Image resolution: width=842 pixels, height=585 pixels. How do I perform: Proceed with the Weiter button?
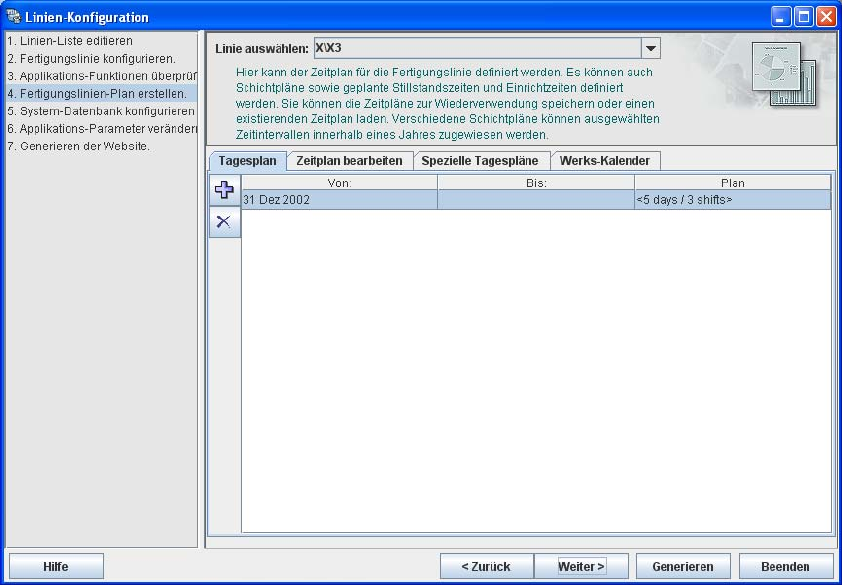pyautogui.click(x=582, y=567)
